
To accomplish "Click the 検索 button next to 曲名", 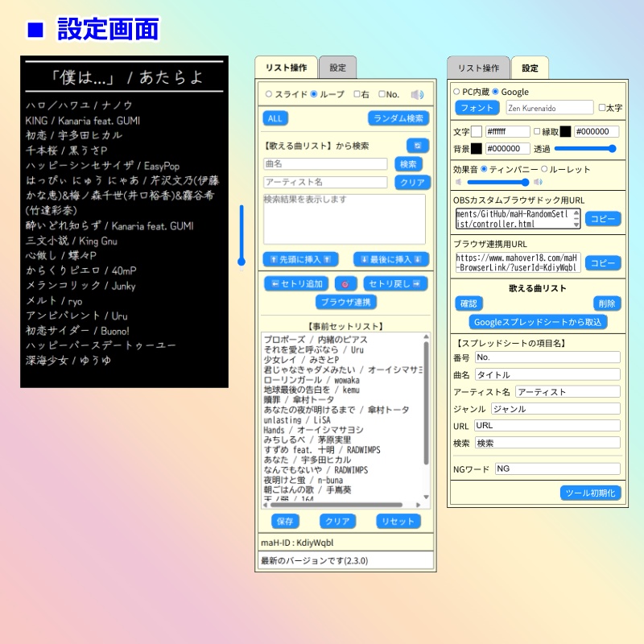I will [x=408, y=164].
